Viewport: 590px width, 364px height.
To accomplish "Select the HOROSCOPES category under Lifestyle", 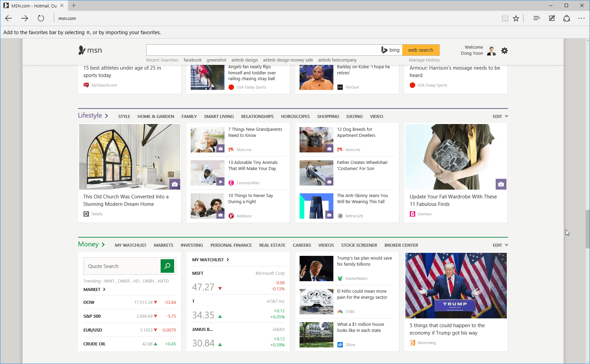I will (295, 116).
